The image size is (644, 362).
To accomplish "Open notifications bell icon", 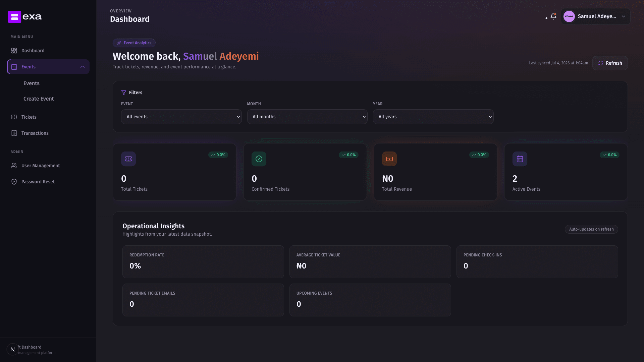I will (553, 16).
